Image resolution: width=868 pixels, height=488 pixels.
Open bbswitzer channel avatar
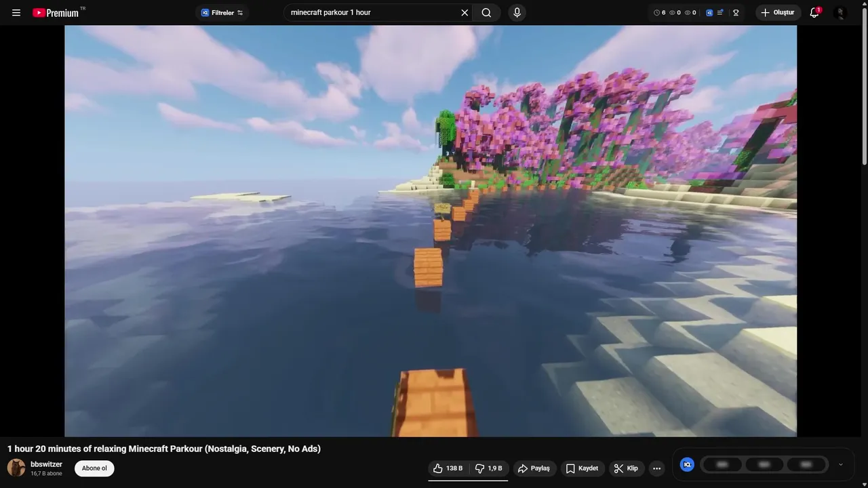click(x=16, y=468)
